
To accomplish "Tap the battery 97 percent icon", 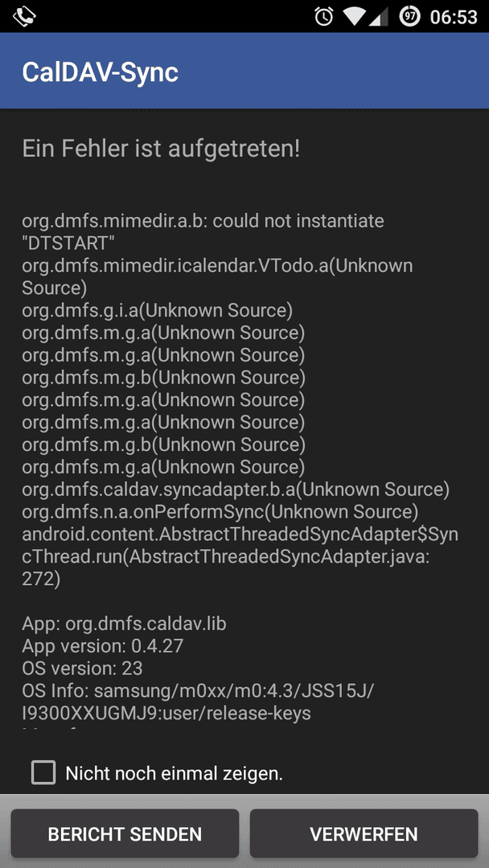I will point(410,17).
